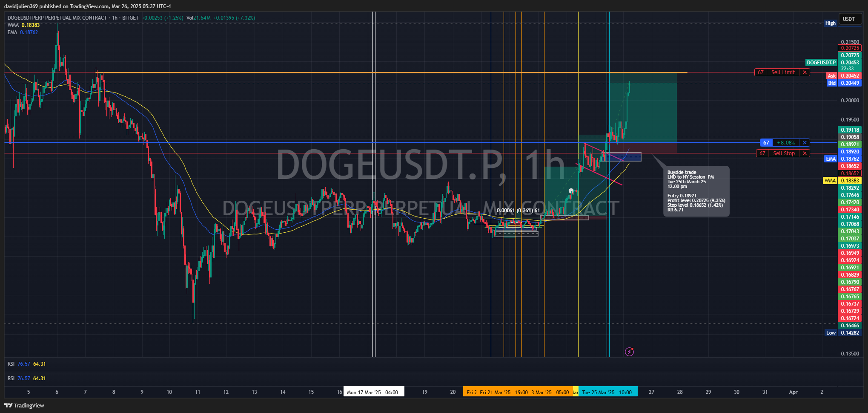Click the Apr label on the time axis
The width and height of the screenshot is (868, 413).
coord(793,392)
